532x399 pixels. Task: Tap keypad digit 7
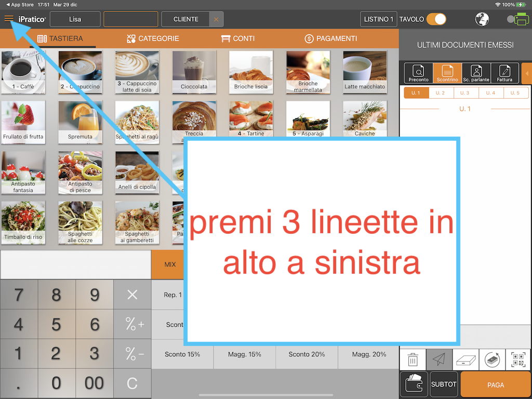(19, 295)
